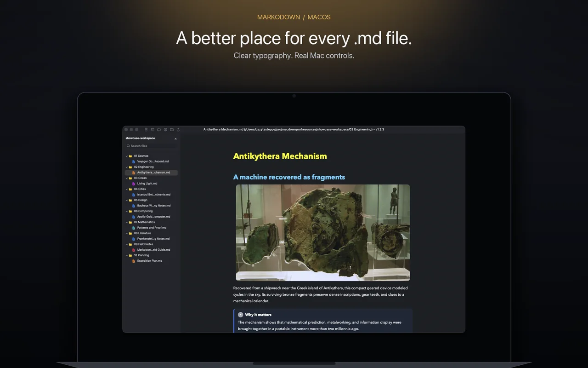Open the info circle toolbar icon

[x=165, y=130]
